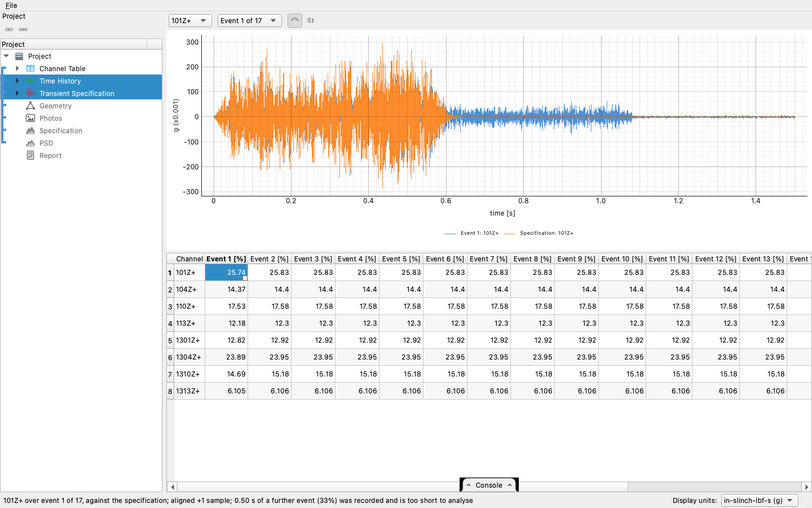Click the 14.69 cell for 1310Z+

pos(226,374)
